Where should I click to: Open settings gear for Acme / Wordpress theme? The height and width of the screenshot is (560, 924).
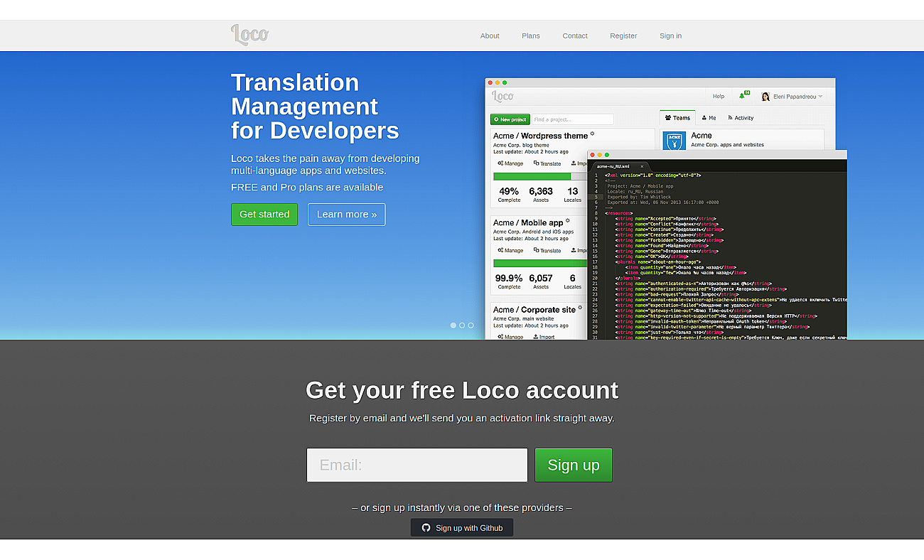click(592, 134)
